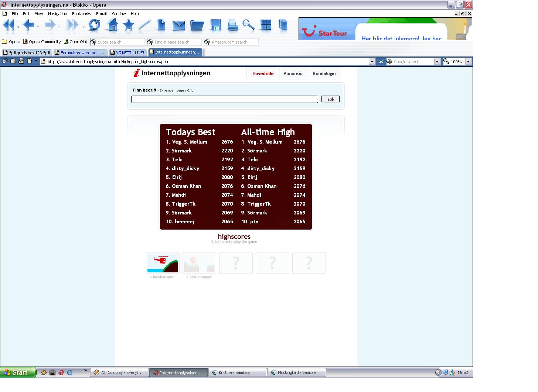Expand the address bar URL dropdown
Image resolution: width=538 pixels, height=392 pixels.
[372, 62]
